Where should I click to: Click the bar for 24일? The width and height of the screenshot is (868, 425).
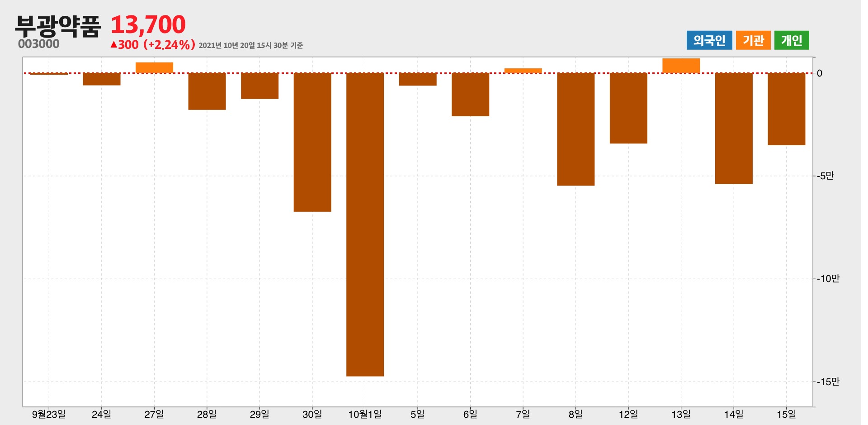[102, 79]
